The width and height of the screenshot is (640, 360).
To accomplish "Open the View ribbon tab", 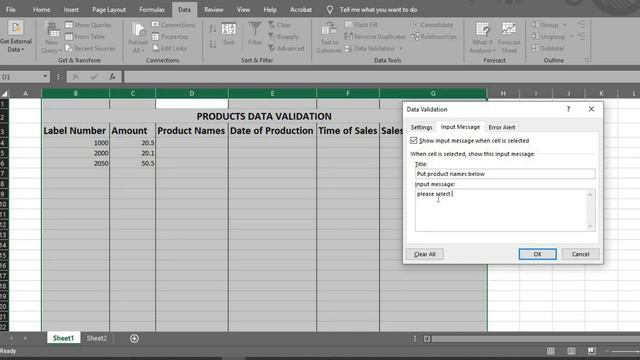I will tap(243, 9).
